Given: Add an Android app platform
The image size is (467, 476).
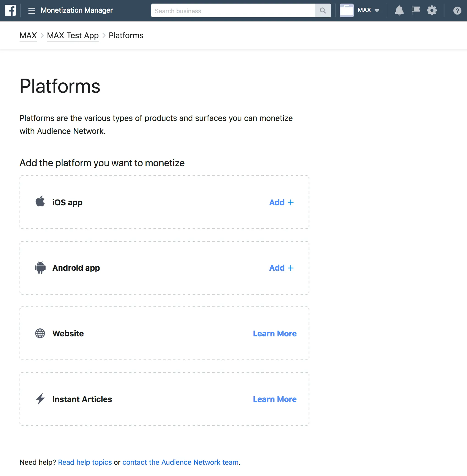Looking at the screenshot, I should (x=281, y=268).
